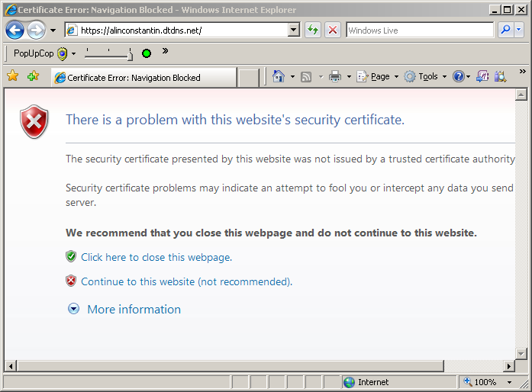Expand PopUpCop toolbar chevron overflow
Screen dimensions: 532x392
pyautogui.click(x=165, y=51)
